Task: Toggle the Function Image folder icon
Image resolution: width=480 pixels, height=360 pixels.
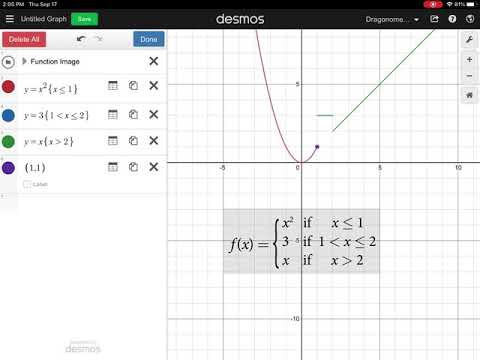Action: pyautogui.click(x=8, y=62)
